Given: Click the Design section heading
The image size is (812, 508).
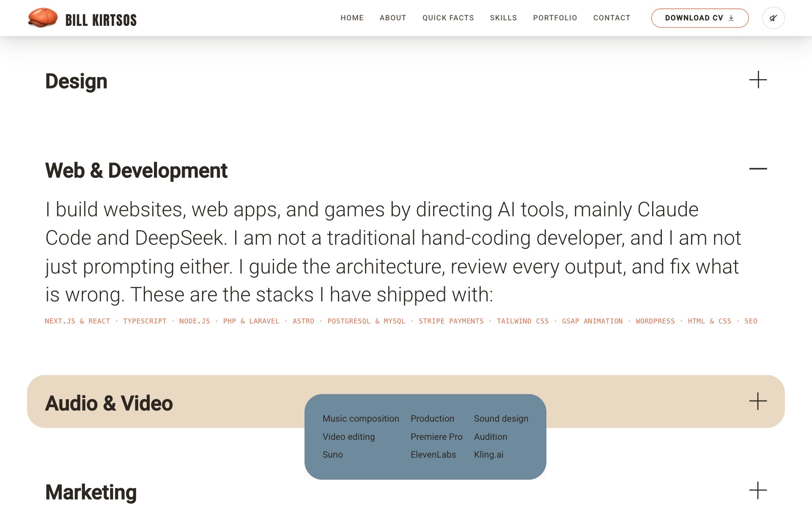Looking at the screenshot, I should click(76, 81).
